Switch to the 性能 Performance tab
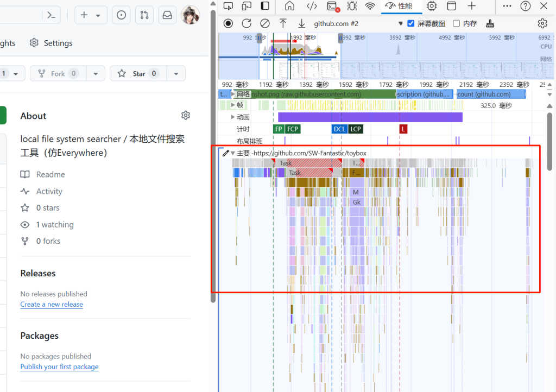Viewport: 556px width, 392px height. (x=398, y=6)
